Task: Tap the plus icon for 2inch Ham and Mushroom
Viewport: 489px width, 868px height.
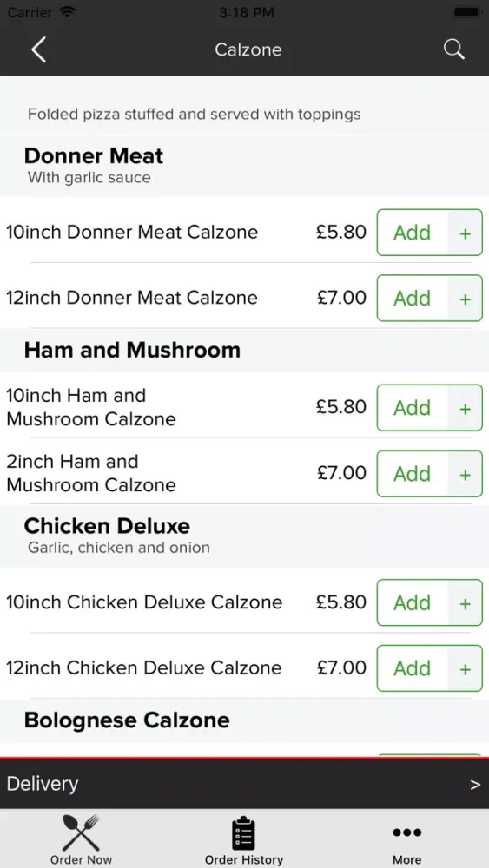Action: coord(466,475)
